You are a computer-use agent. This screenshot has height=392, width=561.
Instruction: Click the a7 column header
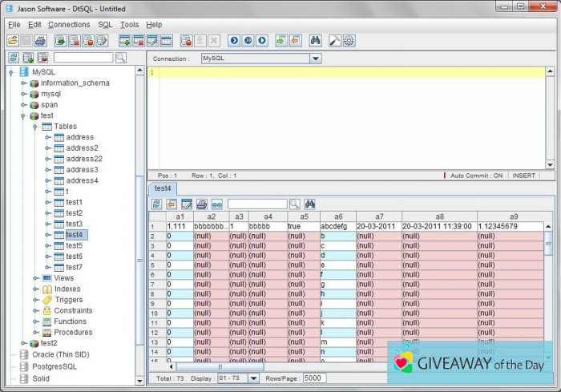point(379,216)
